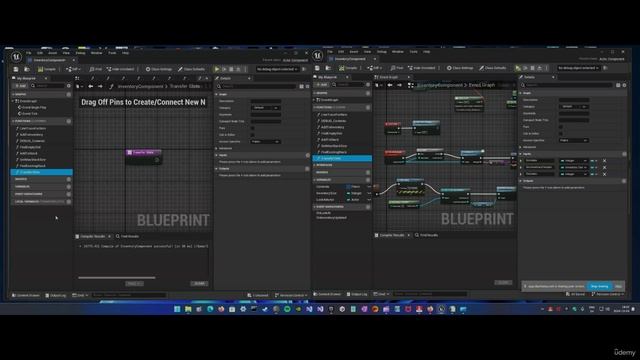The width and height of the screenshot is (640, 360).
Task: Add a new function in the left Functions section
Action: coord(69,121)
